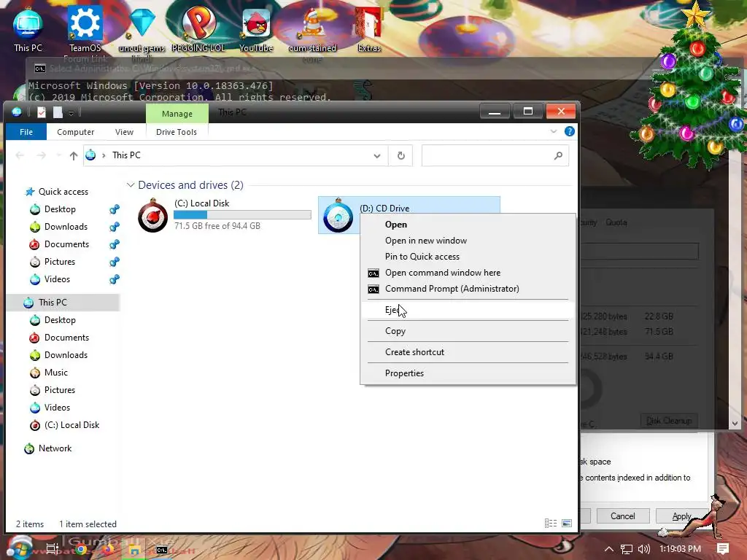Click Eject in the context menu
Viewport: 747px width, 560px height.
coord(468,310)
